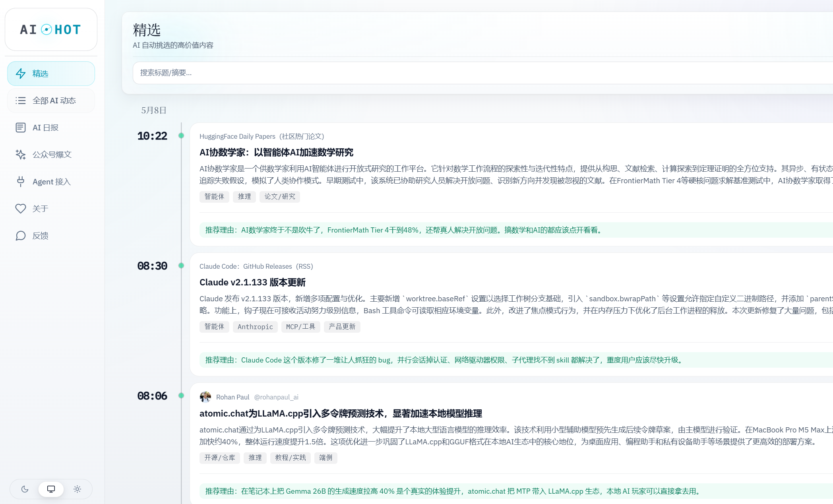The height and width of the screenshot is (504, 833).
Task: Click 智能体 tag on Claude v2.1.133 card
Action: click(x=214, y=327)
